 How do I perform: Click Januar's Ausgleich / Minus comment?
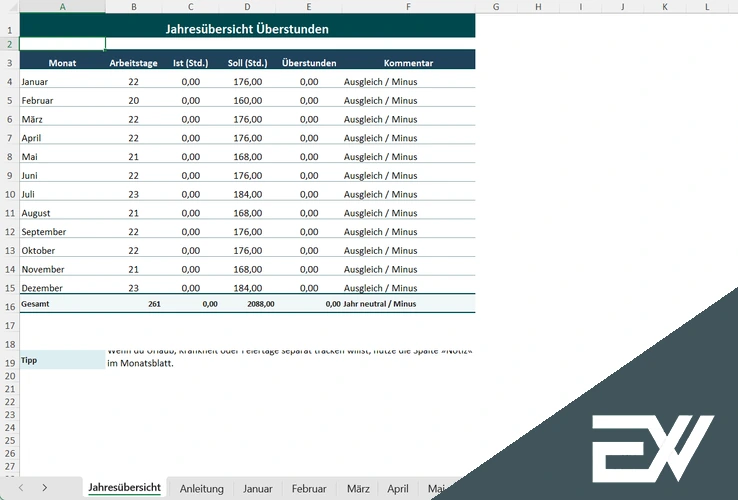[408, 81]
